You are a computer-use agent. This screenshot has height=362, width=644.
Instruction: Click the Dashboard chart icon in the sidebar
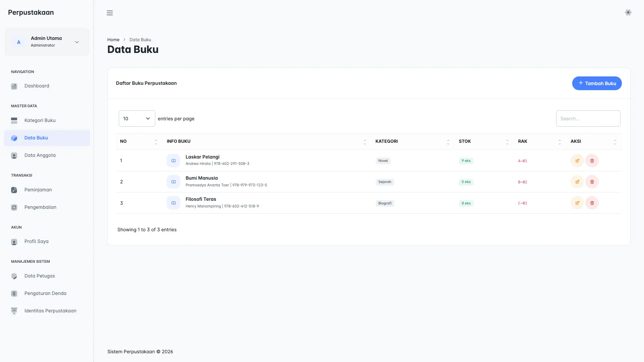point(14,86)
